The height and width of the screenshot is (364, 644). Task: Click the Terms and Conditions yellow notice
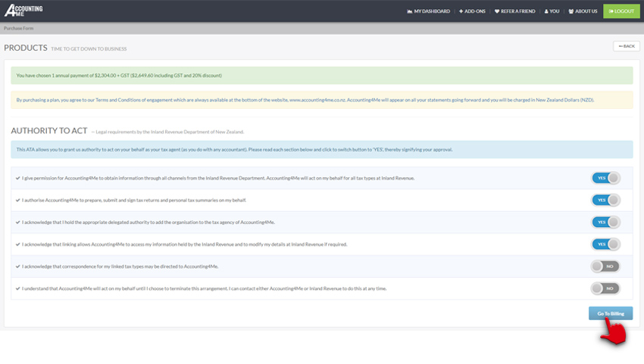coord(321,100)
